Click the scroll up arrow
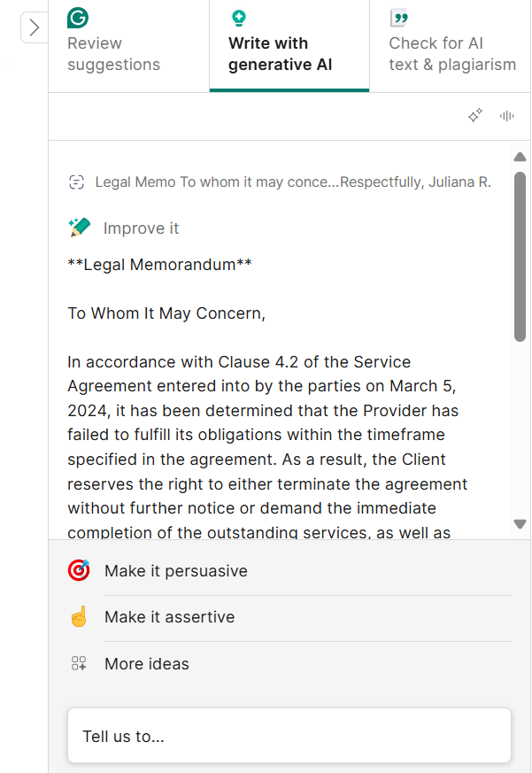532x773 pixels. (520, 158)
